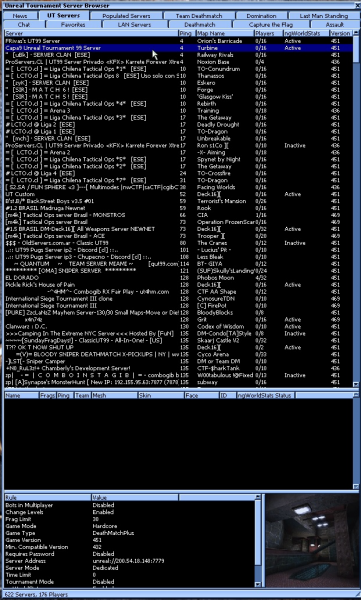The image size is (361, 600).
Task: Select LCTO.cl Arena 3 server
Action: click(178, 111)
